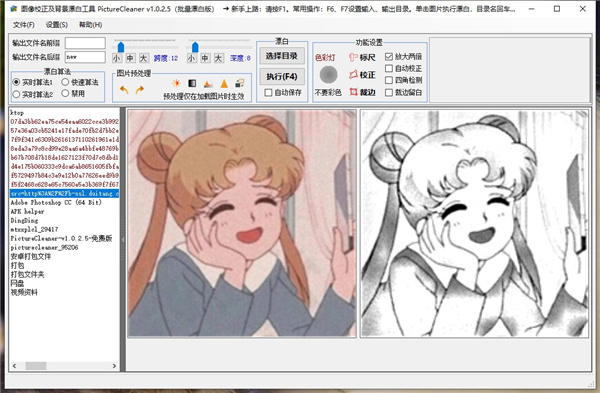Set 深度 to 大
The image size is (600, 393).
click(x=218, y=58)
